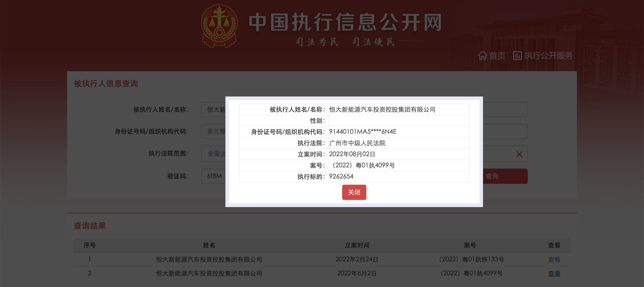Click the 执行法院 label in dialog
Screen dimensions: 644x287
tap(311, 143)
